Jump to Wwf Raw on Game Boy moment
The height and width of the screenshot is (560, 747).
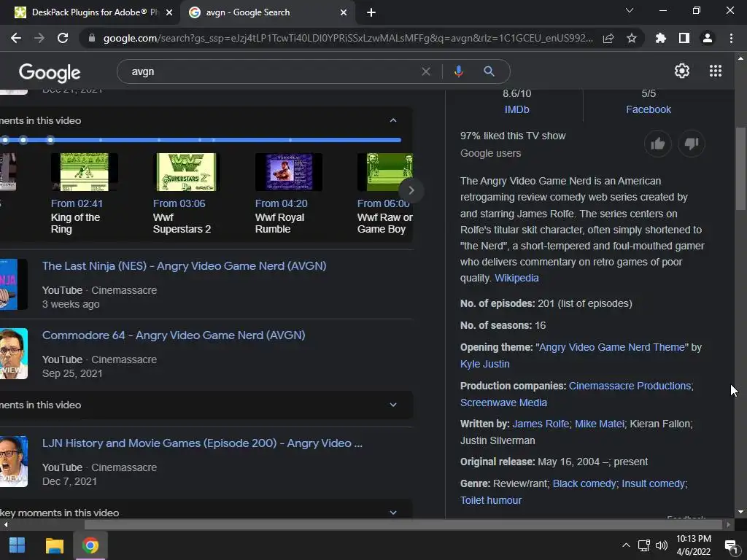(385, 193)
